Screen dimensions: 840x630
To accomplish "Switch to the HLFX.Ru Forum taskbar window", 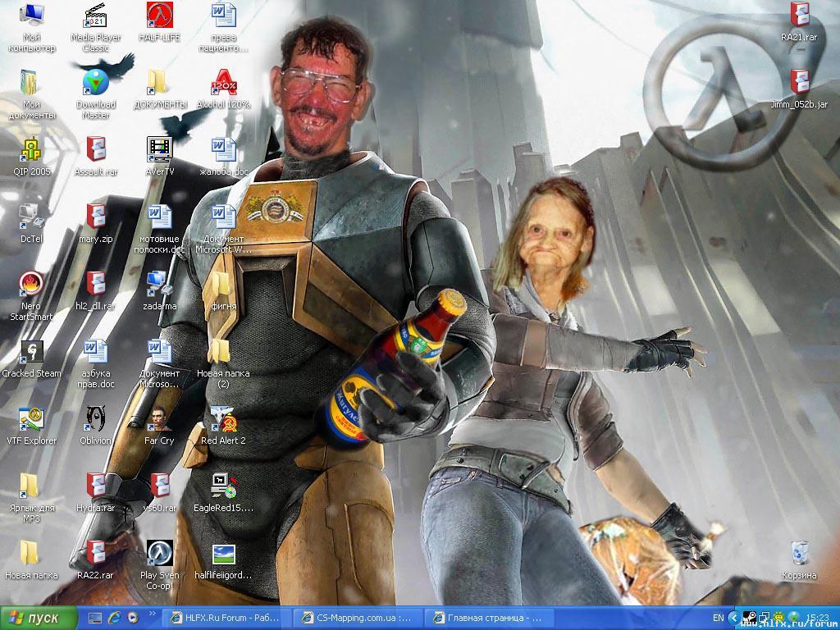I will point(226,619).
